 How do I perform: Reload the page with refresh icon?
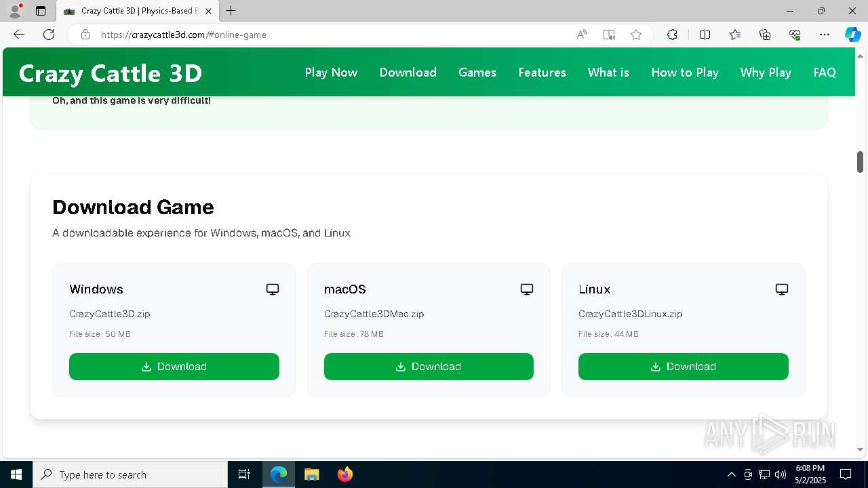click(49, 35)
